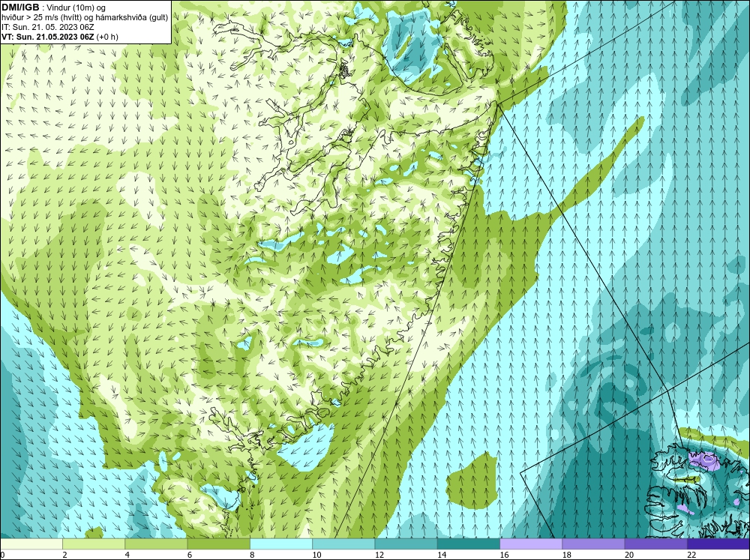This screenshot has height=560, width=750.
Task: Select the subtitle mentioning "hámarkshviða (gult)"
Action: 85,18
